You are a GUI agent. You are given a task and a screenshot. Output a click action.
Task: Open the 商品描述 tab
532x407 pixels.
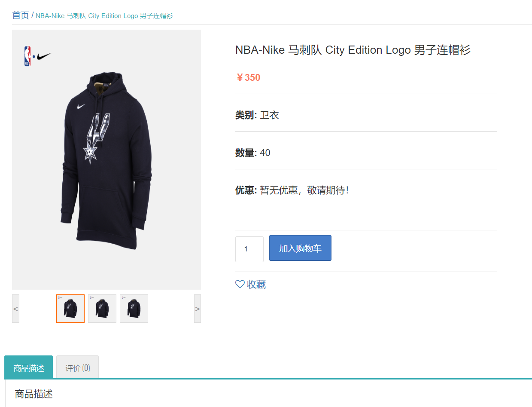[x=29, y=368]
